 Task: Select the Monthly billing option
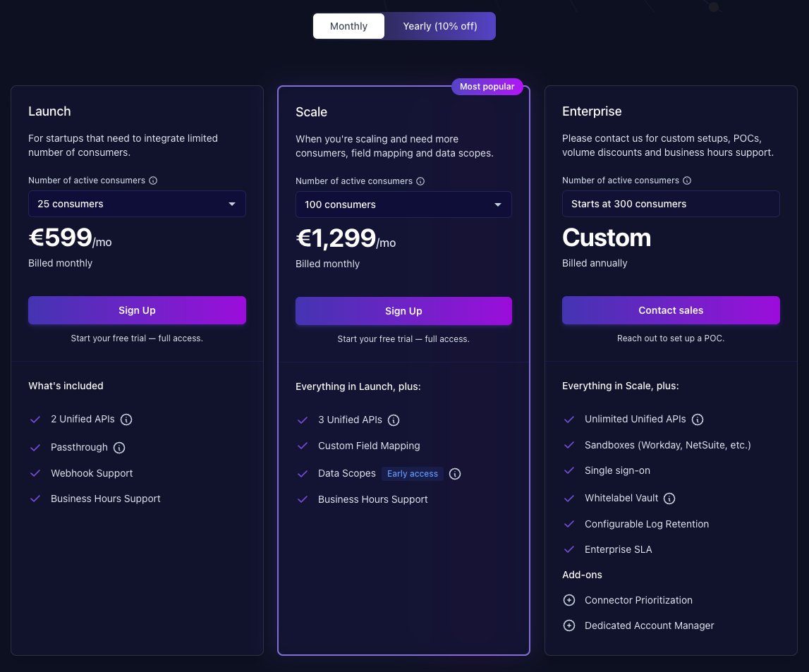point(348,25)
